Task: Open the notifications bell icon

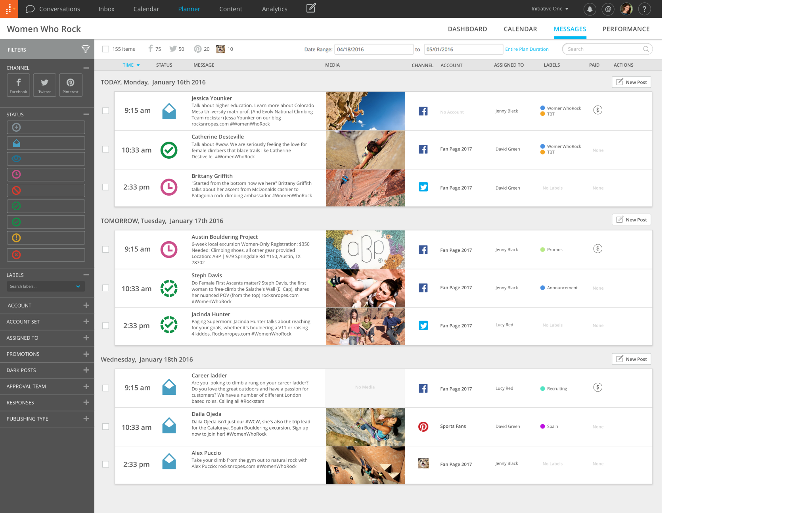Action: click(590, 9)
